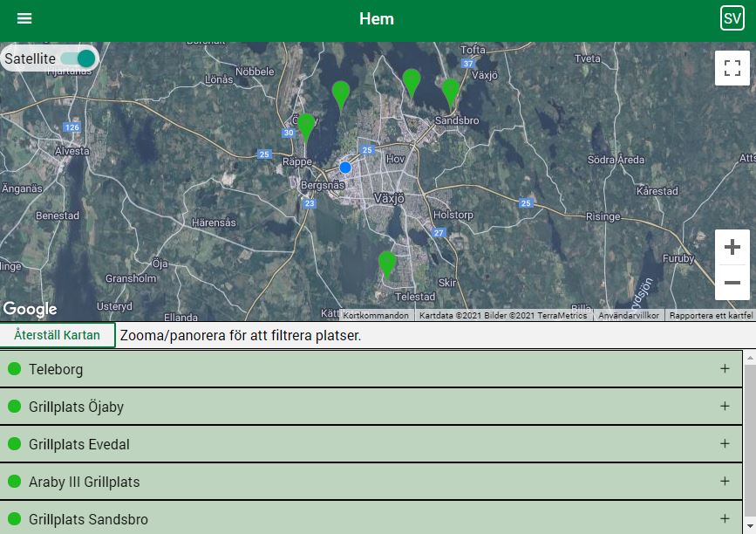This screenshot has height=534, width=756.
Task: Click the SV language switcher icon
Action: (x=732, y=18)
